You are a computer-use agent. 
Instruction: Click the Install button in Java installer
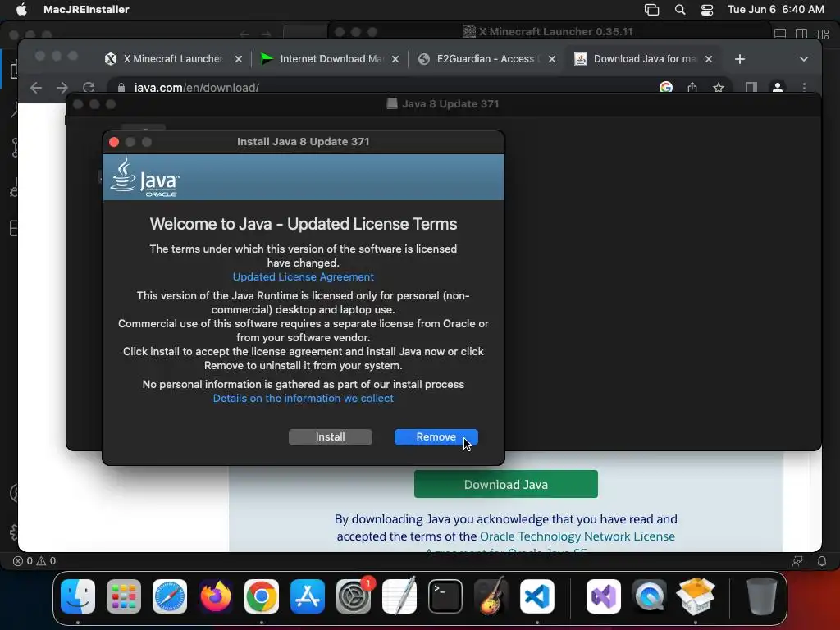point(330,437)
